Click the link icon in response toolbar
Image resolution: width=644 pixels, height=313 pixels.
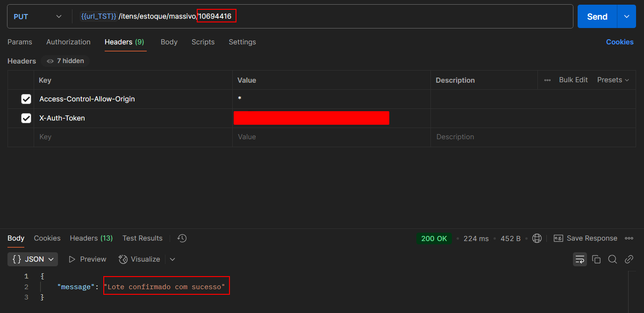coord(629,259)
